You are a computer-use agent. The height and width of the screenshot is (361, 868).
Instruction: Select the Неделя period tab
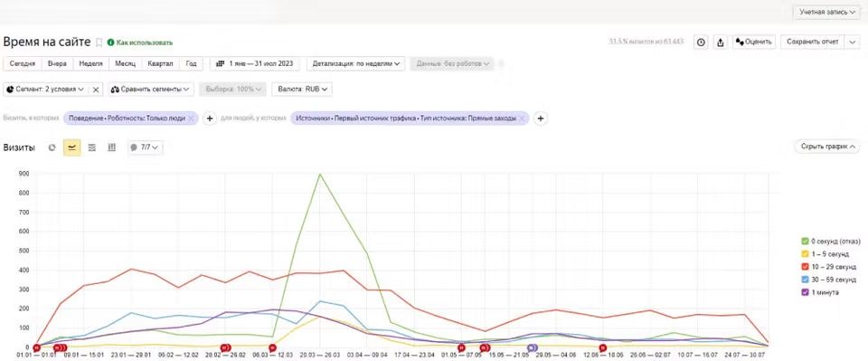(90, 63)
